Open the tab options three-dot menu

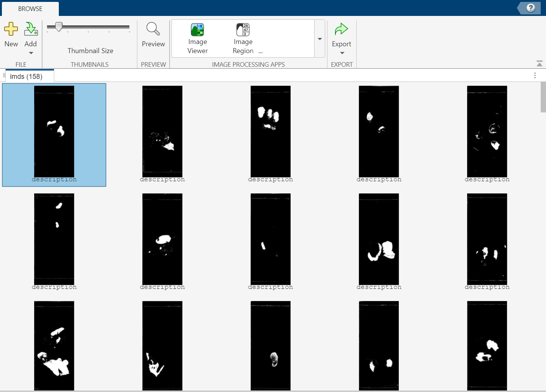[535, 75]
